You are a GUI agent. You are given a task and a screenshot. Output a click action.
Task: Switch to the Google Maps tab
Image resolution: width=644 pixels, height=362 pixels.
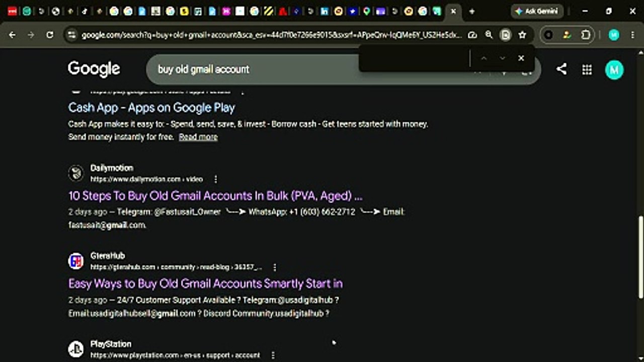(366, 11)
